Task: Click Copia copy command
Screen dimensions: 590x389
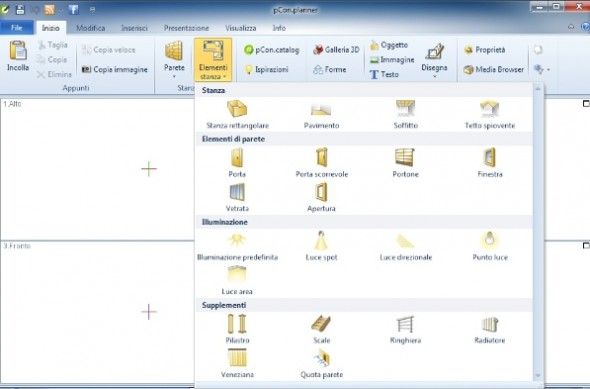Action: click(x=52, y=59)
